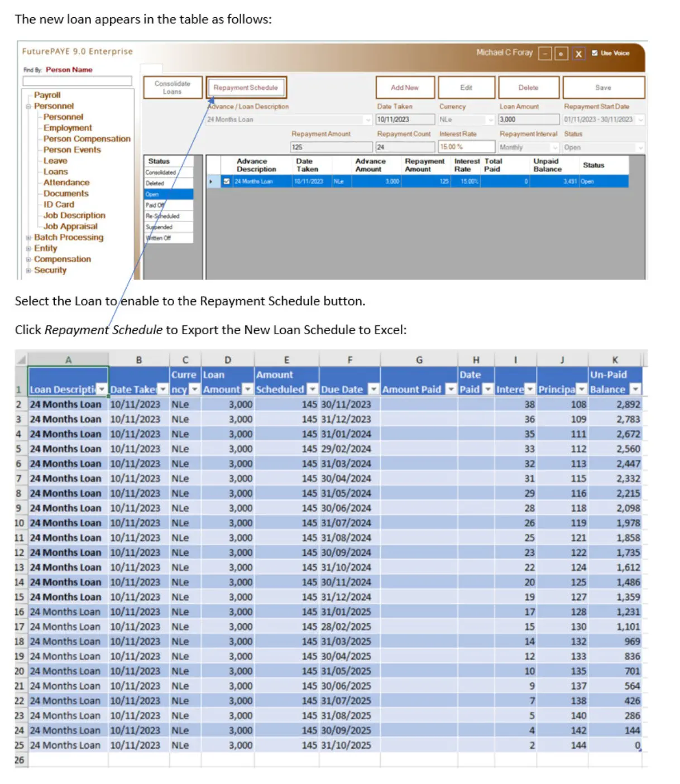Click the Interest Rate field
Image resolution: width=680 pixels, height=784 pixels.
467,147
